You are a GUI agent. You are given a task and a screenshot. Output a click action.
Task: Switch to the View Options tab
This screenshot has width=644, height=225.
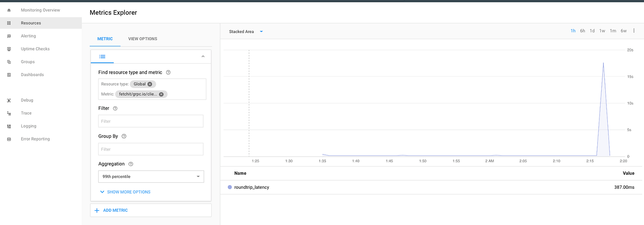(x=142, y=39)
